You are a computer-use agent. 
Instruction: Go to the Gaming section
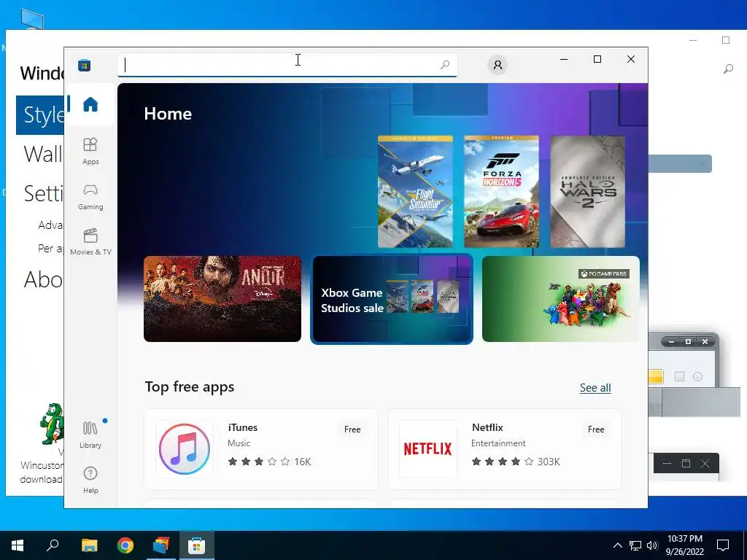click(90, 197)
